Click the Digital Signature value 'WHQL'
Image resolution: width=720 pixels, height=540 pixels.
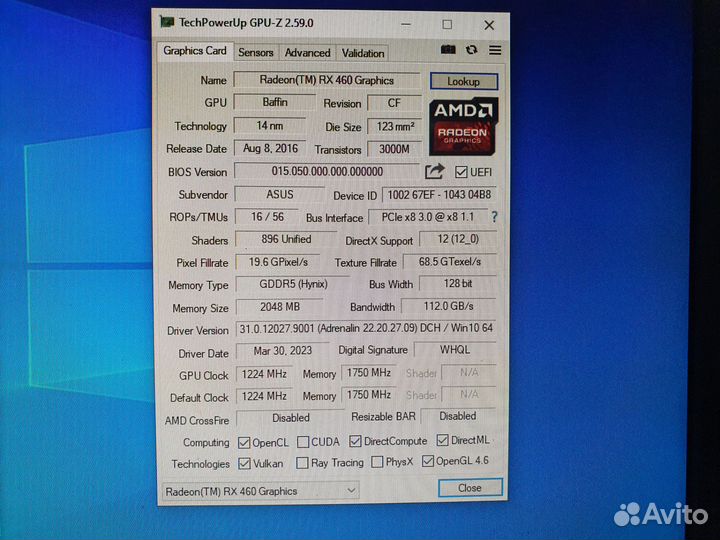[455, 349]
